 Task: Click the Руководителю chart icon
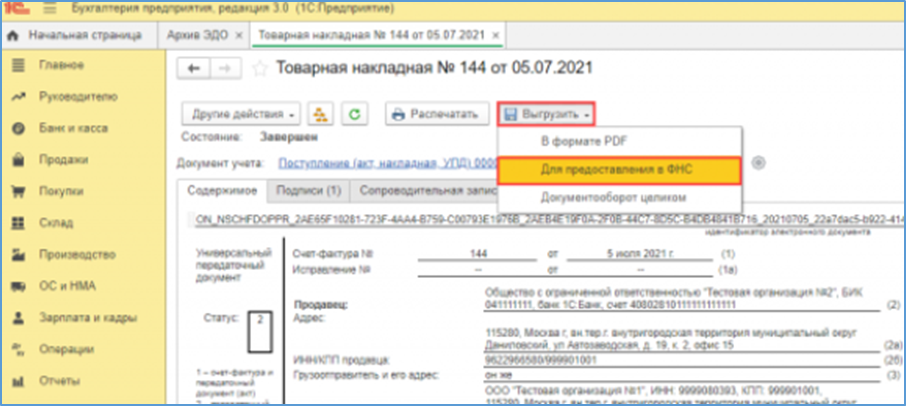pyautogui.click(x=18, y=98)
